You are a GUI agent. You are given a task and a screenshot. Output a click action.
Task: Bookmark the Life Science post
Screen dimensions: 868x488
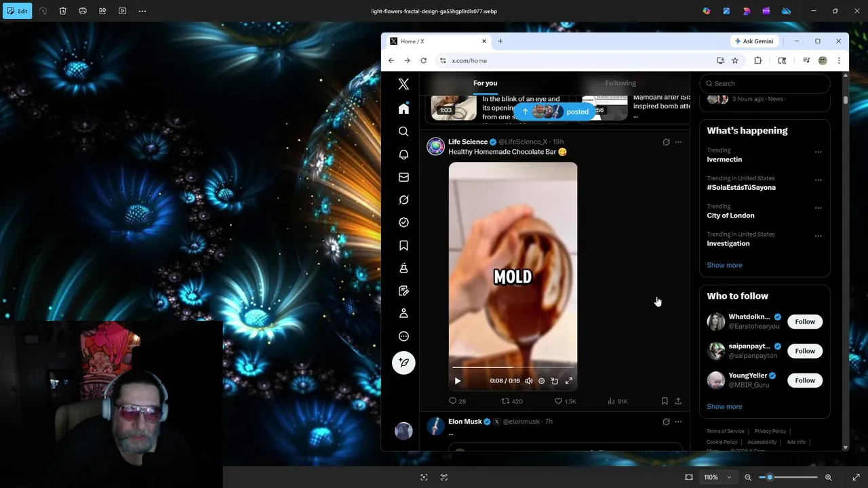pyautogui.click(x=665, y=401)
